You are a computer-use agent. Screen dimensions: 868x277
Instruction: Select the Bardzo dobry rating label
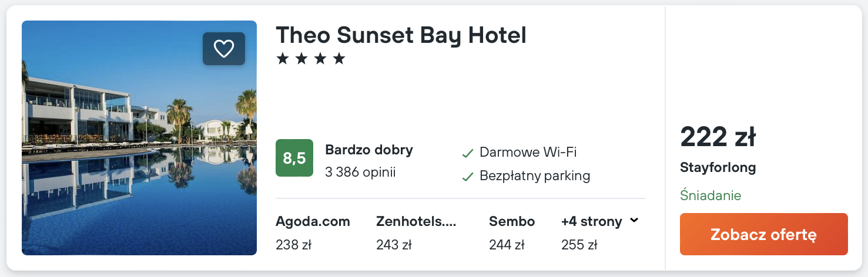pos(369,150)
